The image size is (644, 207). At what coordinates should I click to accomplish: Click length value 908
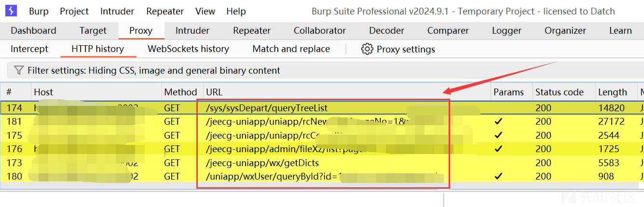pyautogui.click(x=606, y=176)
